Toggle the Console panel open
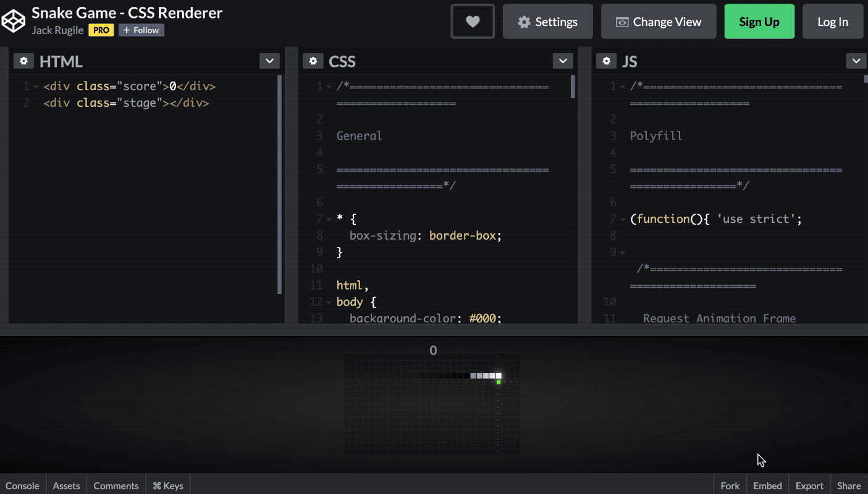 (22, 485)
